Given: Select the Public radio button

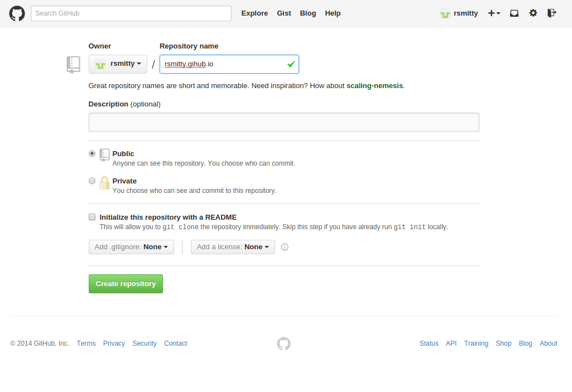Looking at the screenshot, I should tap(92, 153).
